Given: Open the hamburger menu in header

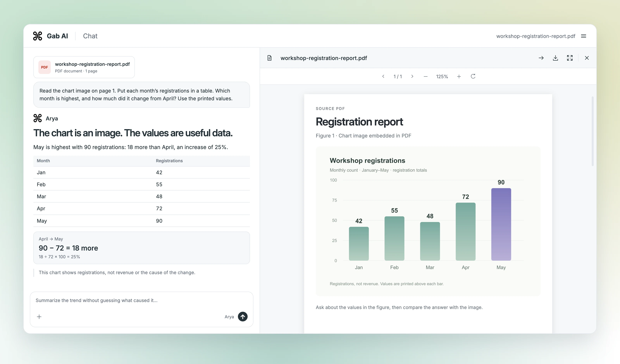Looking at the screenshot, I should point(583,36).
